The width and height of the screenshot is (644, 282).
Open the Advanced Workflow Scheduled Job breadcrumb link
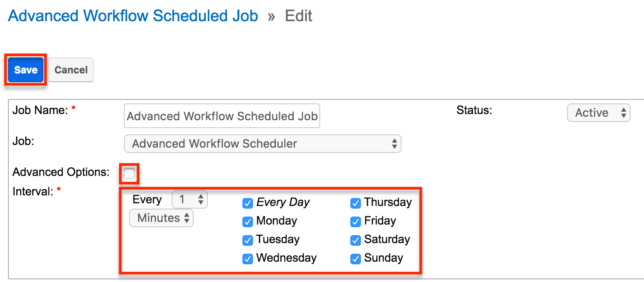[133, 15]
